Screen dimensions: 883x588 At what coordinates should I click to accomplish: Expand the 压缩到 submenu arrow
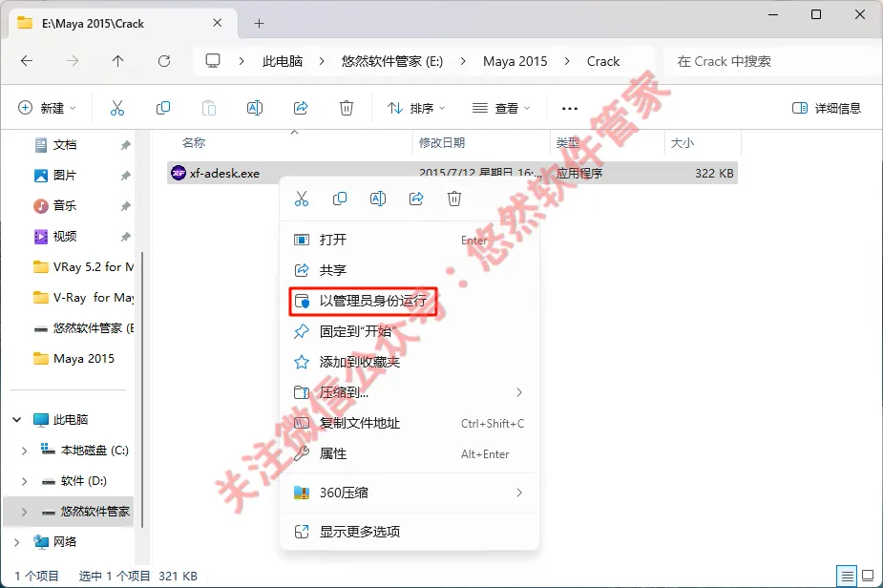pyautogui.click(x=519, y=392)
